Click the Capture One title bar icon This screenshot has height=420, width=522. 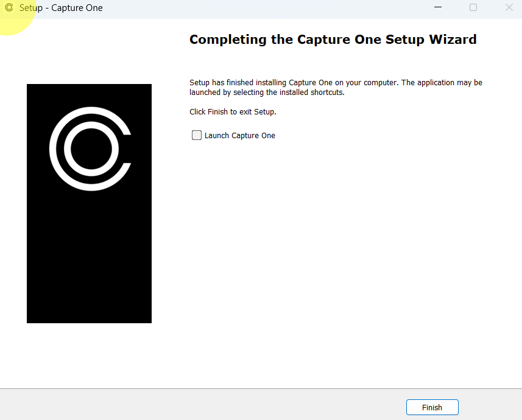pyautogui.click(x=9, y=7)
